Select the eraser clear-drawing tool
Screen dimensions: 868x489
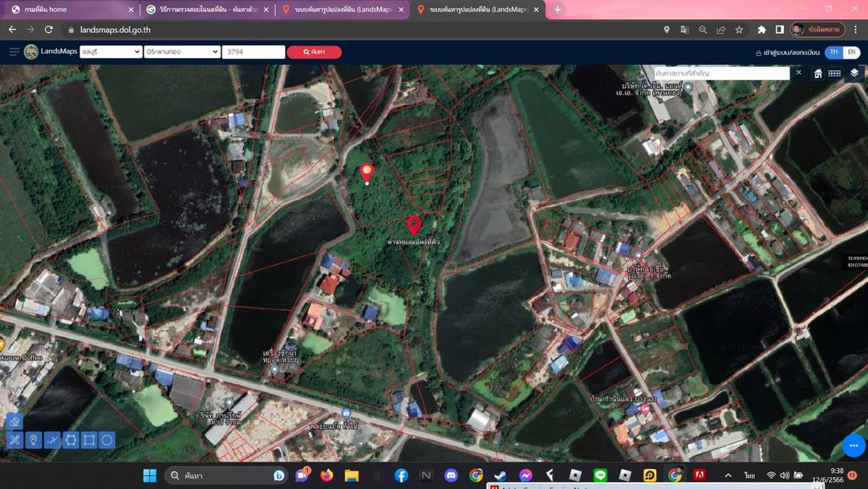14,422
